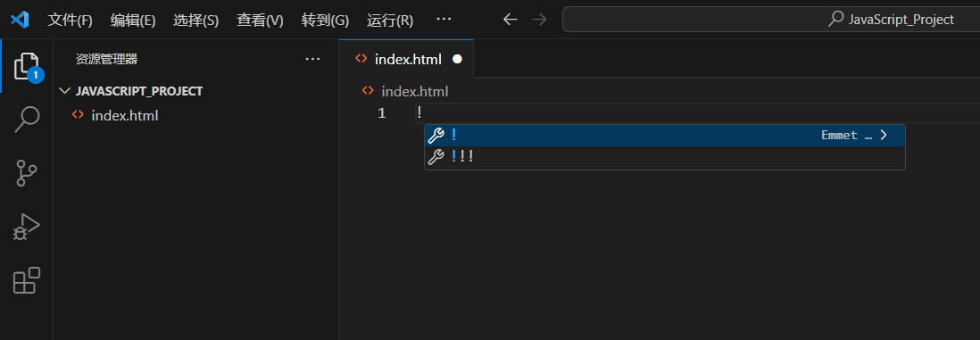980x340 pixels.
Task: Open the Search view icon
Action: 26,120
